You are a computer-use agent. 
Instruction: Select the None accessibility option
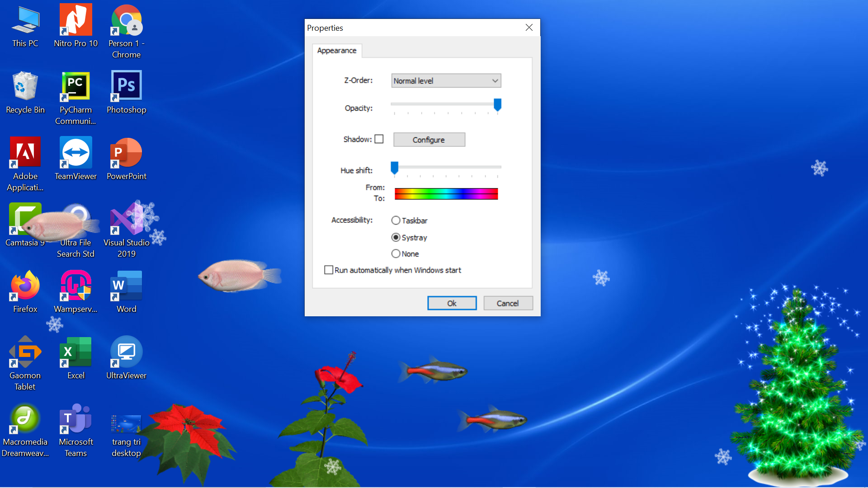point(405,254)
